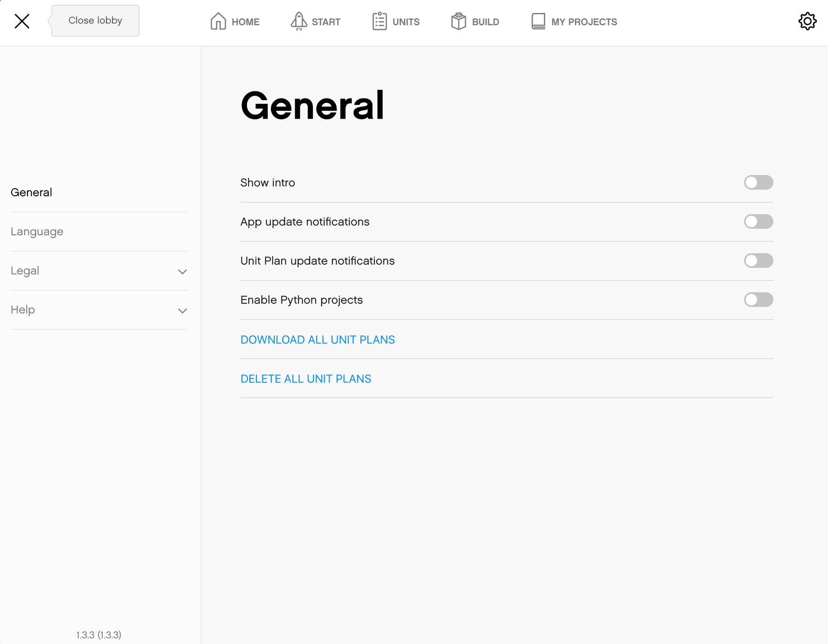This screenshot has height=644, width=828.
Task: Expand the Help section chevron
Action: 183,311
